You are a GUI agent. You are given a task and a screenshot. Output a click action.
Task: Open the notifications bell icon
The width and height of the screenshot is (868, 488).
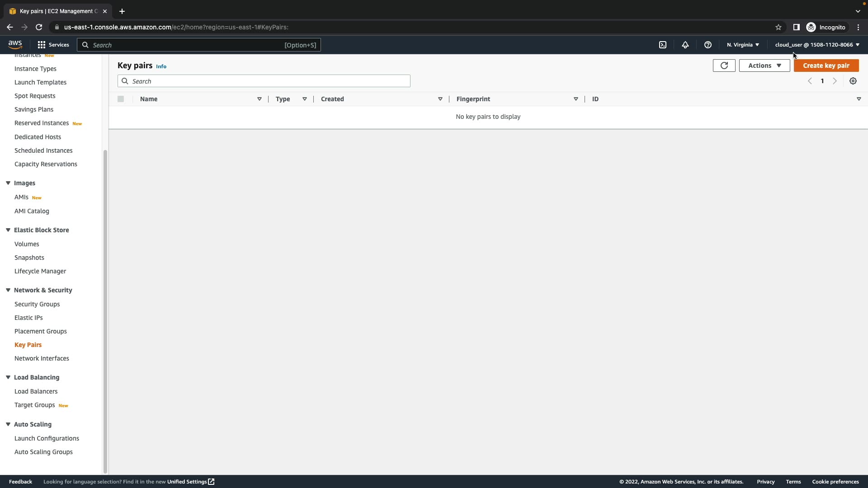click(685, 45)
